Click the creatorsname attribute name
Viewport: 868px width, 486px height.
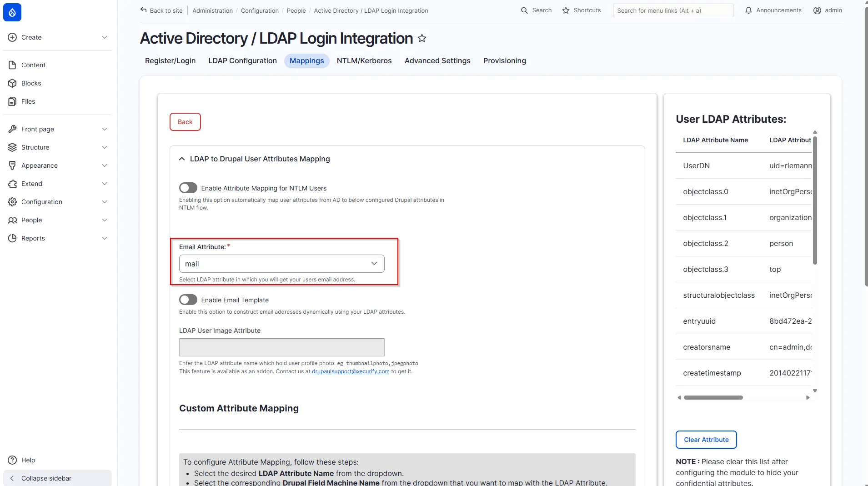coord(706,347)
